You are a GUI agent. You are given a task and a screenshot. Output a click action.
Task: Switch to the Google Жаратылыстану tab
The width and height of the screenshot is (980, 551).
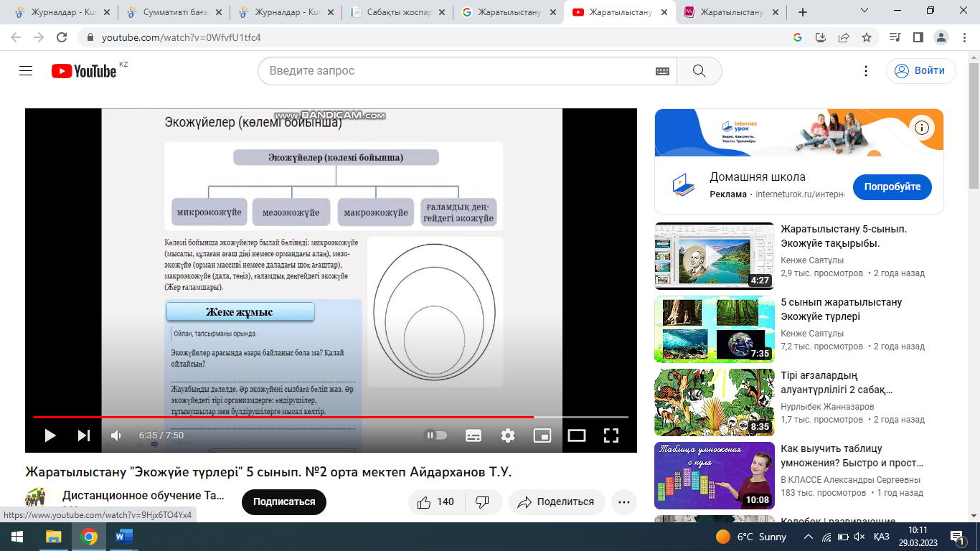click(509, 12)
